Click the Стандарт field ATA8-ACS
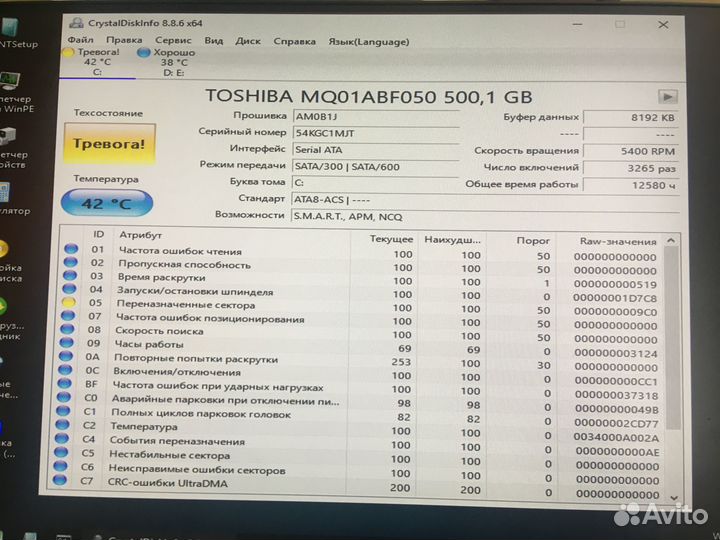Viewport: 720px width, 540px height. tap(485, 200)
